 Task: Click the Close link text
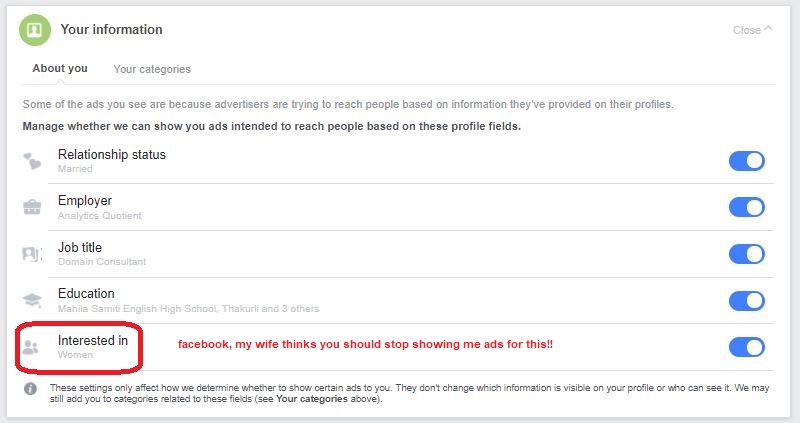click(746, 30)
